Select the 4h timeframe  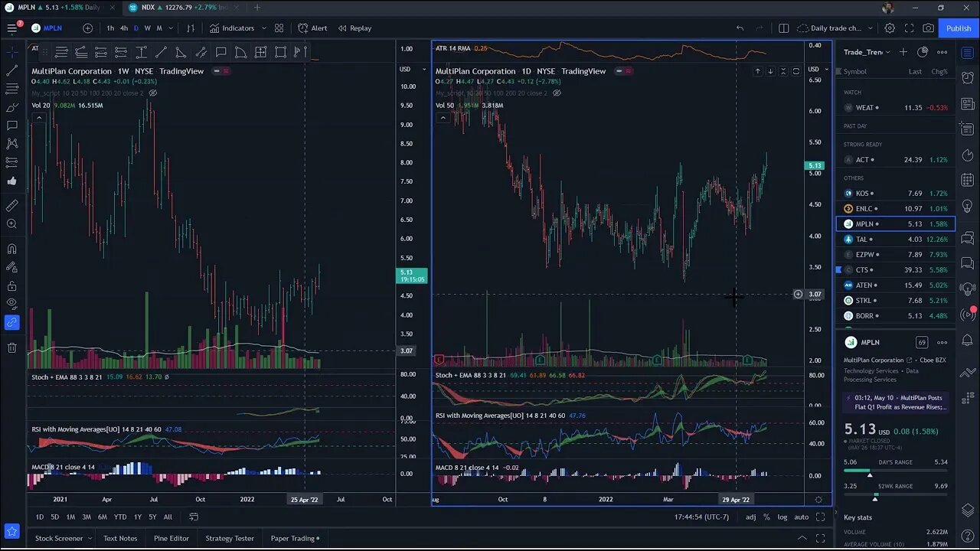point(123,28)
